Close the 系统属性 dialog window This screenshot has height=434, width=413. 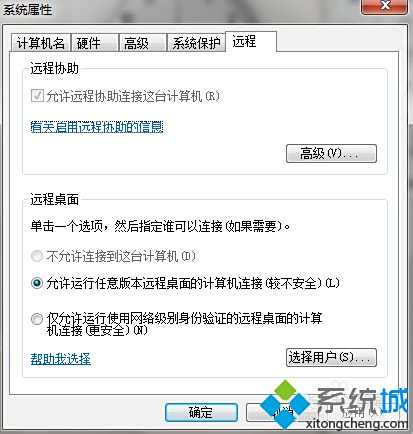(384, 6)
